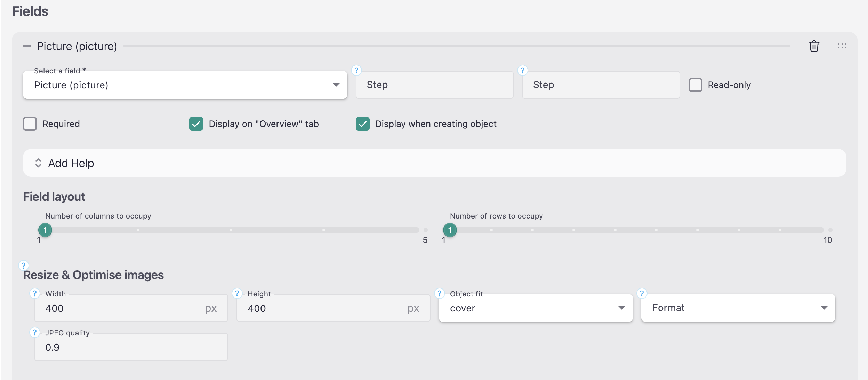Expand the Add Help panel

[x=434, y=163]
